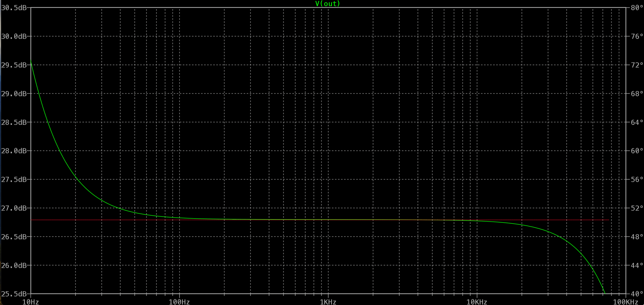This screenshot has height=305, width=644.
Task: Click the 80° phase axis label
Action: [x=637, y=8]
